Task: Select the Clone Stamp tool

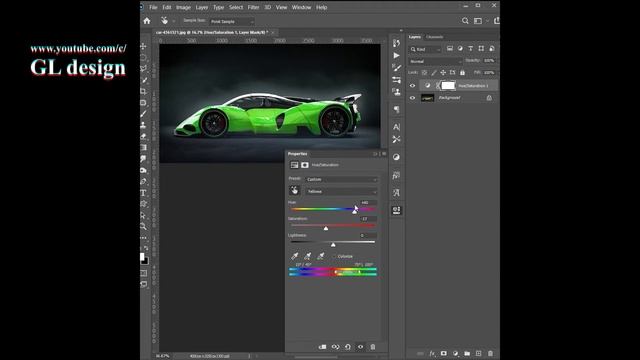Action: pyautogui.click(x=143, y=125)
